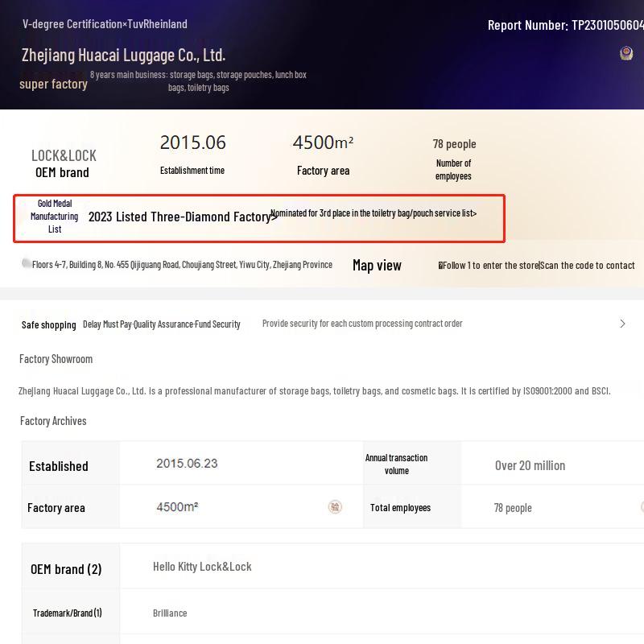
Task: Click the verified seal beside Factory area
Action: click(x=335, y=507)
